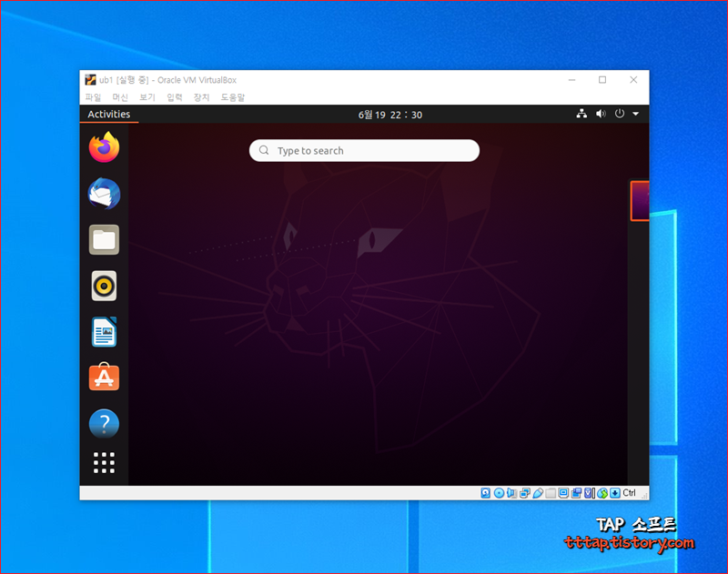
Task: Open the Files manager in the dock
Action: (x=104, y=239)
